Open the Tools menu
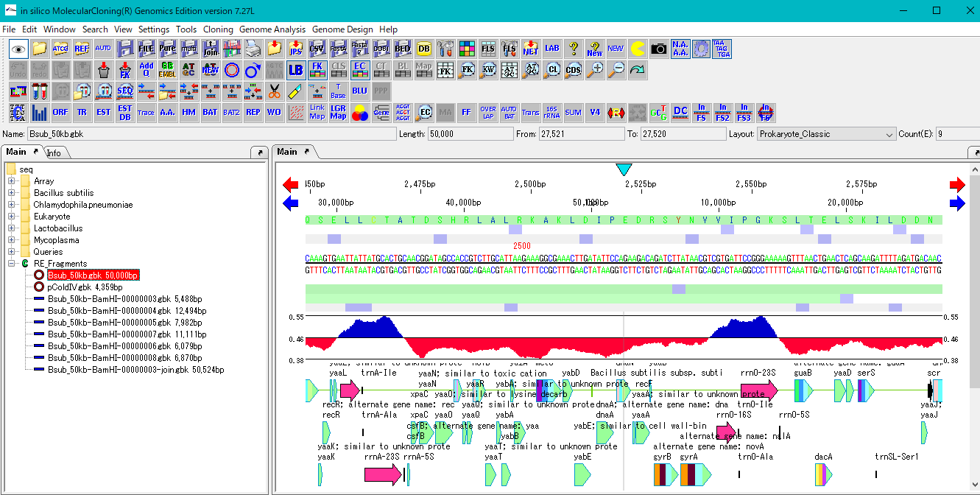Screen dimensions: 980x495 click(186, 29)
